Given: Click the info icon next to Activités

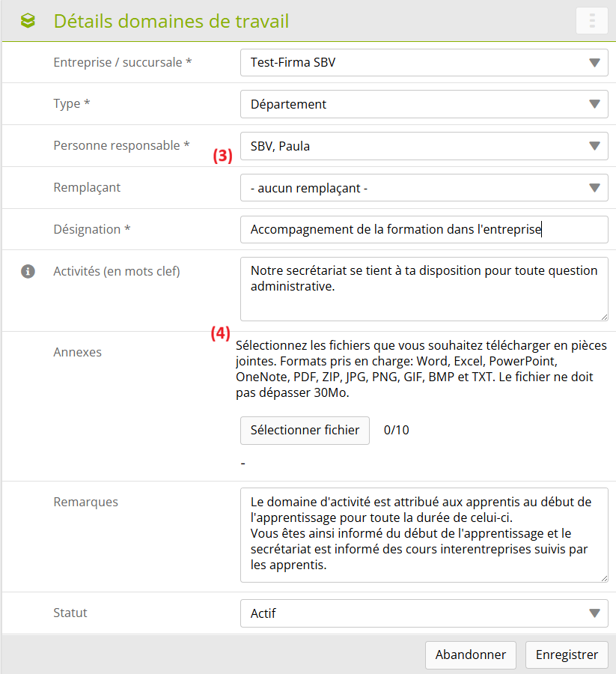Looking at the screenshot, I should [x=28, y=272].
